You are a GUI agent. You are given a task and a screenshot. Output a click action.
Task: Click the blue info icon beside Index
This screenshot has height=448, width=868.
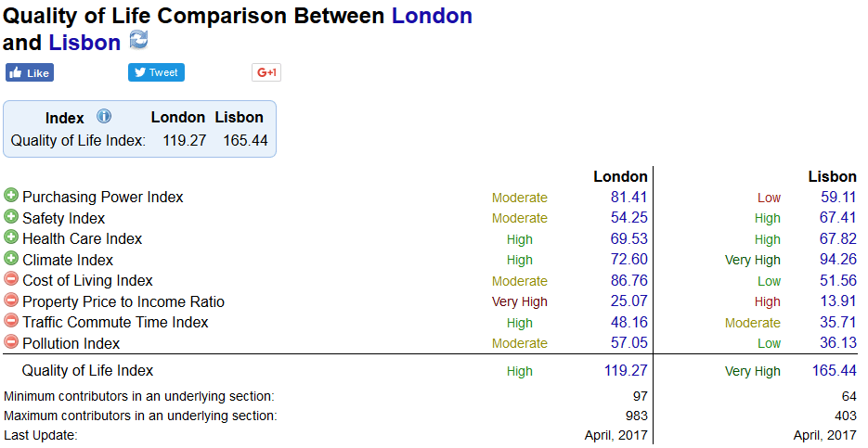click(104, 116)
